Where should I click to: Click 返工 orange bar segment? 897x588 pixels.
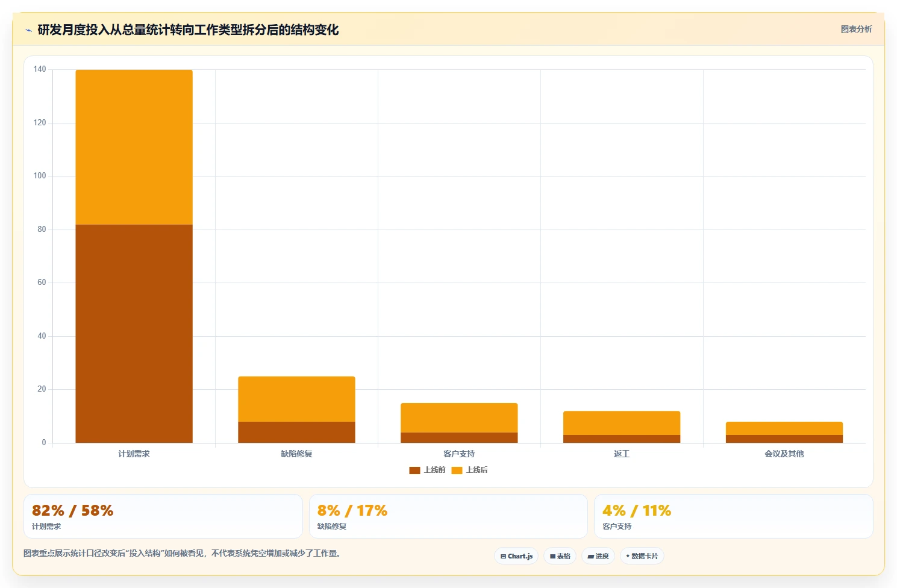tap(622, 423)
